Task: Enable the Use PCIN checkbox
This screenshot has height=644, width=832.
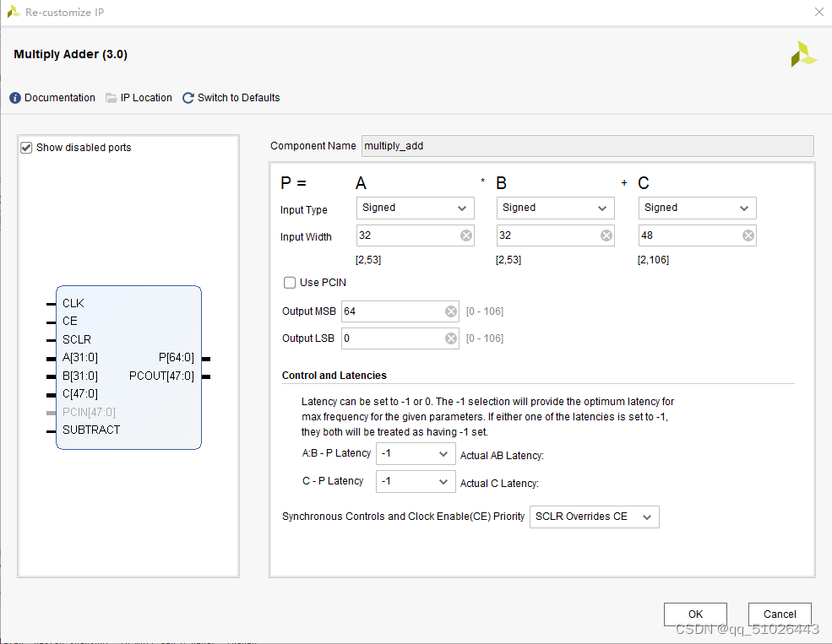Action: click(290, 283)
